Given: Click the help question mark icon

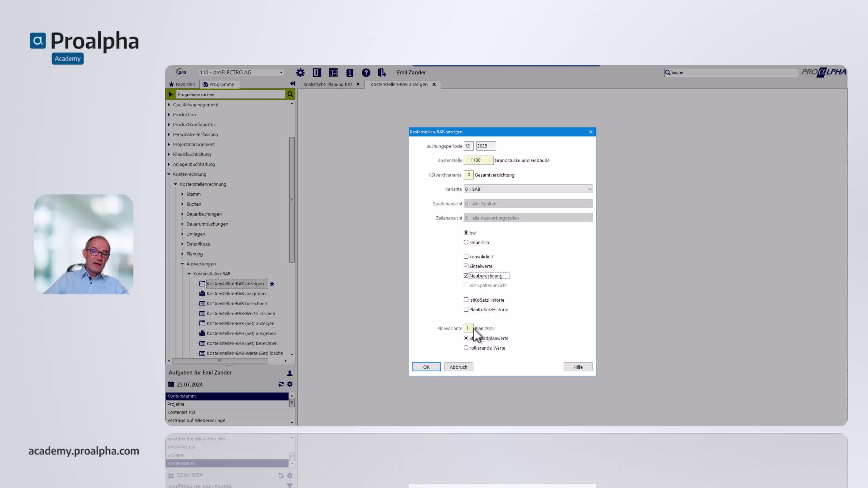Looking at the screenshot, I should [366, 72].
